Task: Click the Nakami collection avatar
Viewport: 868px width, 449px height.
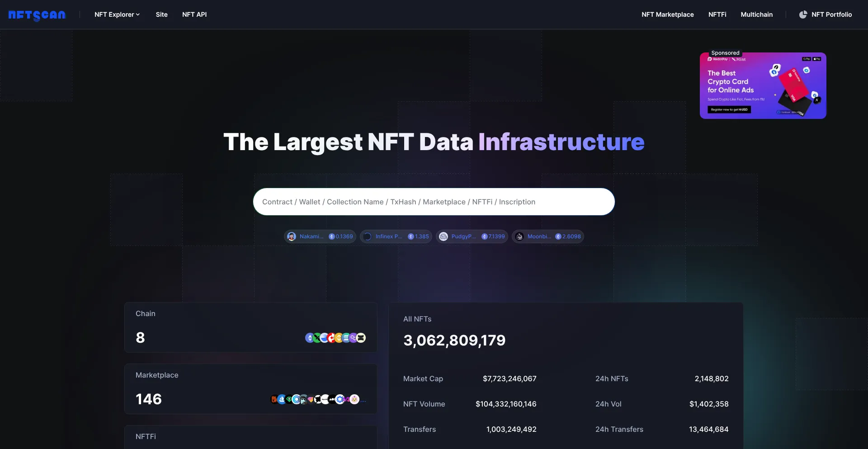Action: pyautogui.click(x=292, y=236)
